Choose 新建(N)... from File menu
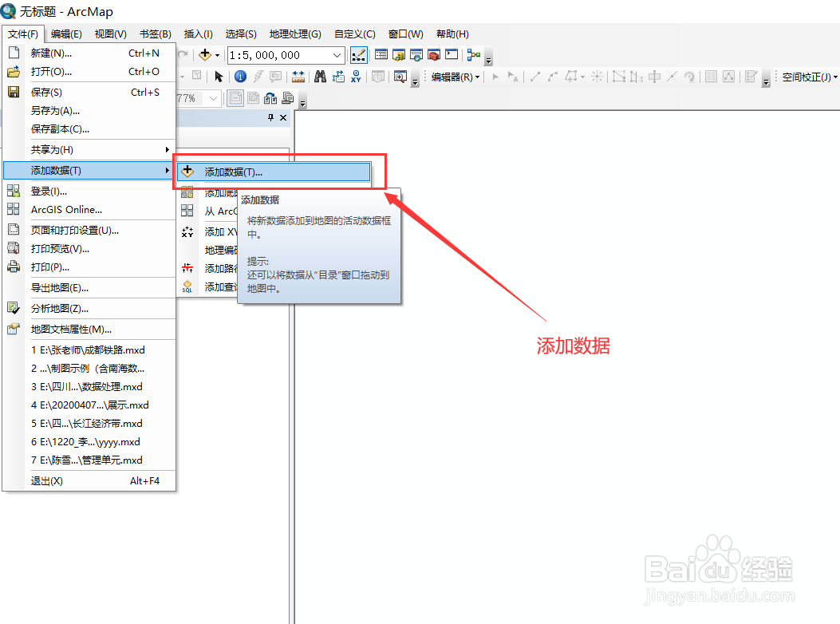The width and height of the screenshot is (840, 624). tap(89, 53)
